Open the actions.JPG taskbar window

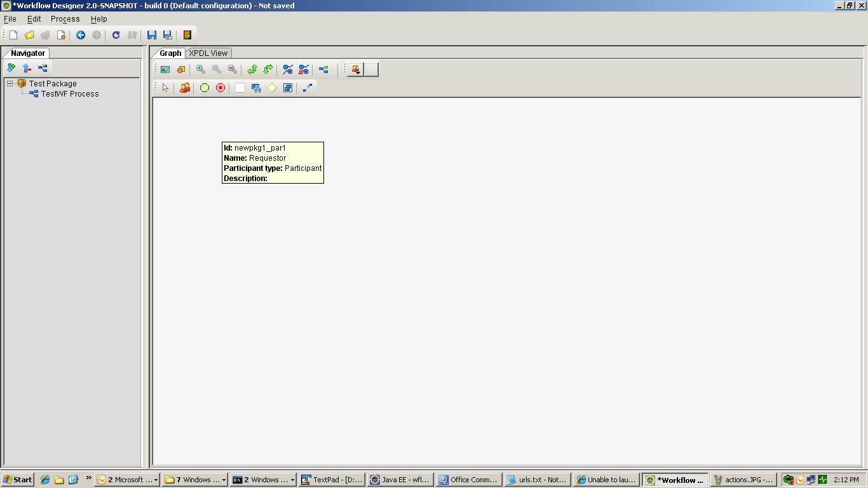click(743, 480)
